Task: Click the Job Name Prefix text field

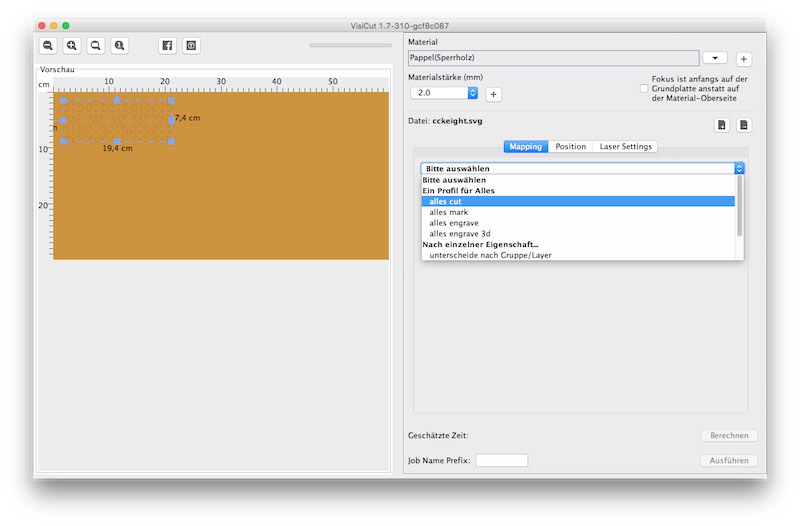Action: coord(502,460)
